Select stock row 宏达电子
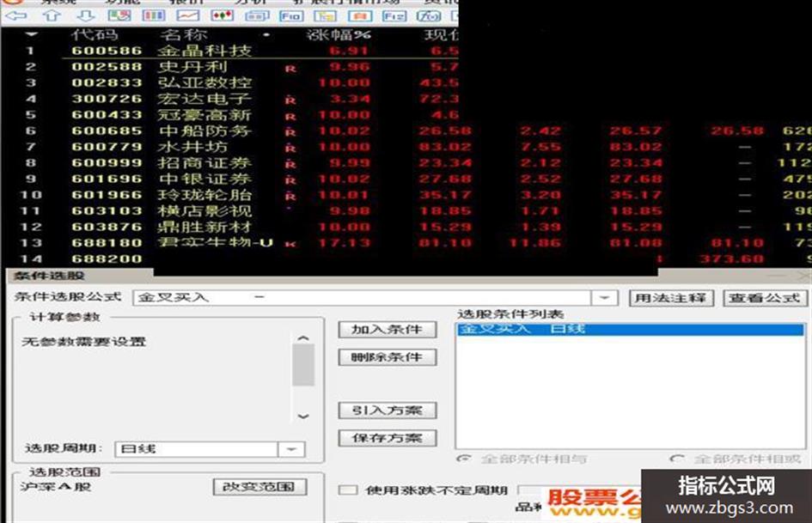 tap(205, 99)
